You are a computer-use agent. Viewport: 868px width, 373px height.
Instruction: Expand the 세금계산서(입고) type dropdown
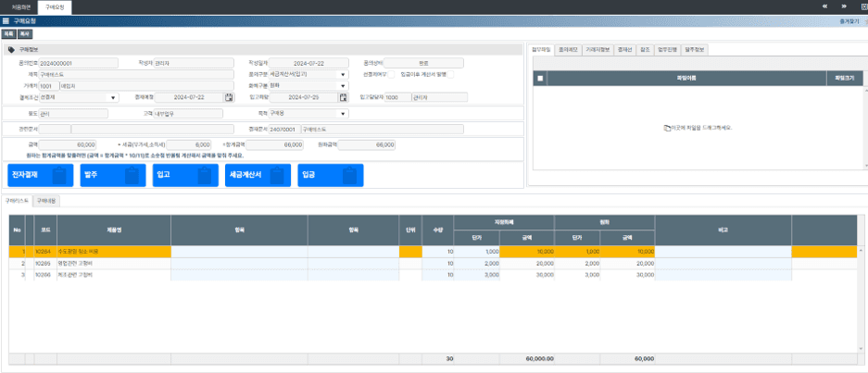[x=343, y=74]
